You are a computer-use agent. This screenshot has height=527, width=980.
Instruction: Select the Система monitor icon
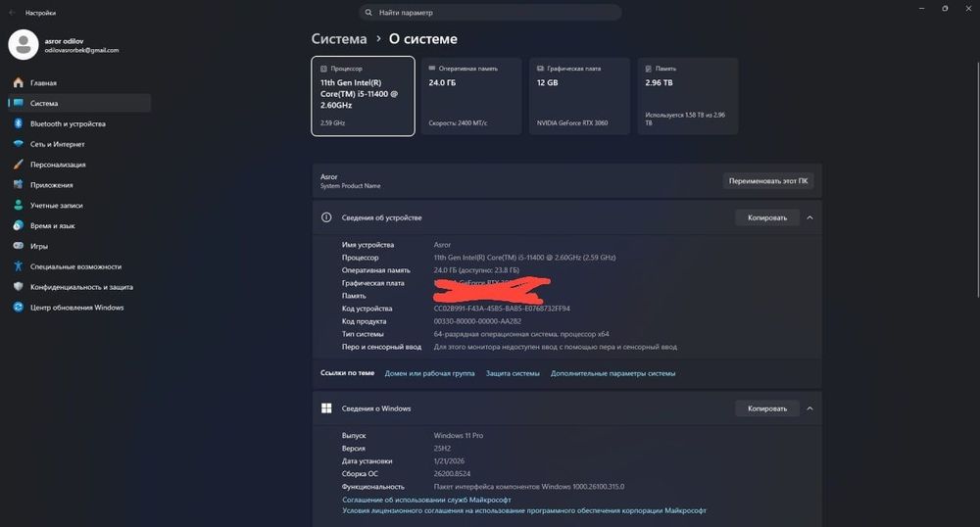click(18, 103)
